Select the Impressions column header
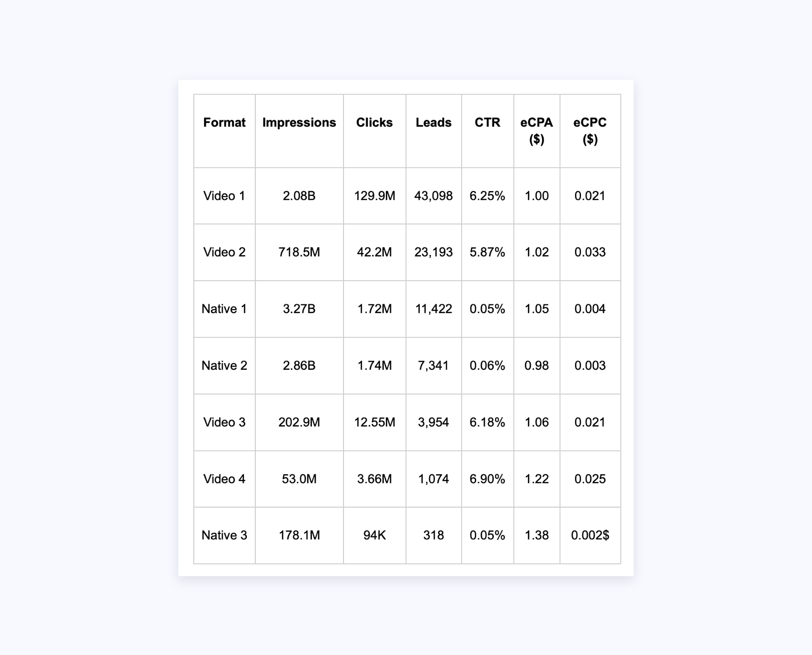 pyautogui.click(x=299, y=123)
